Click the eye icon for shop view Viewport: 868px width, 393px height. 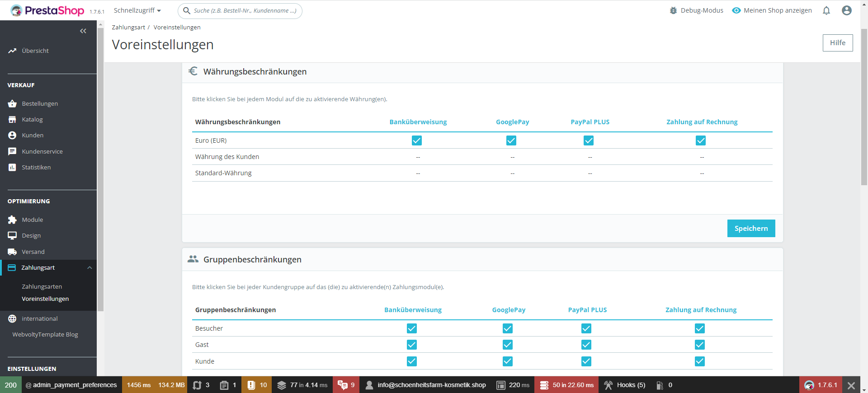click(736, 10)
